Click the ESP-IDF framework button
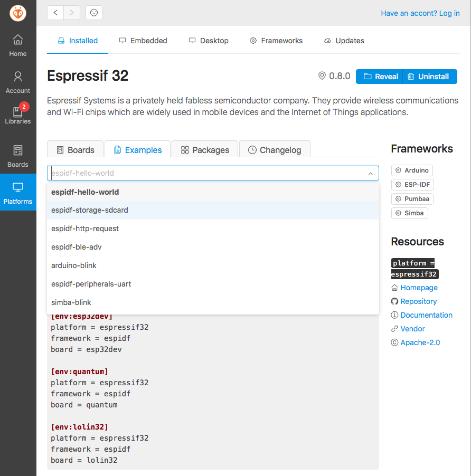The height and width of the screenshot is (476, 471). pos(413,185)
